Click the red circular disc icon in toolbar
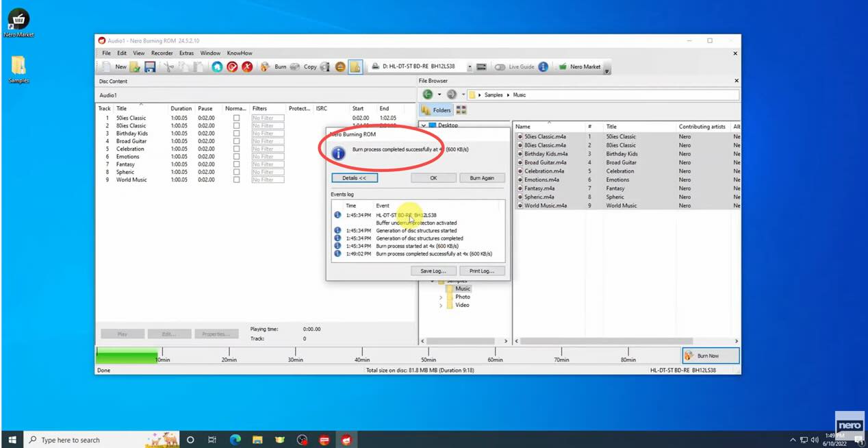Viewport: 868px width, 448px height. point(232,66)
